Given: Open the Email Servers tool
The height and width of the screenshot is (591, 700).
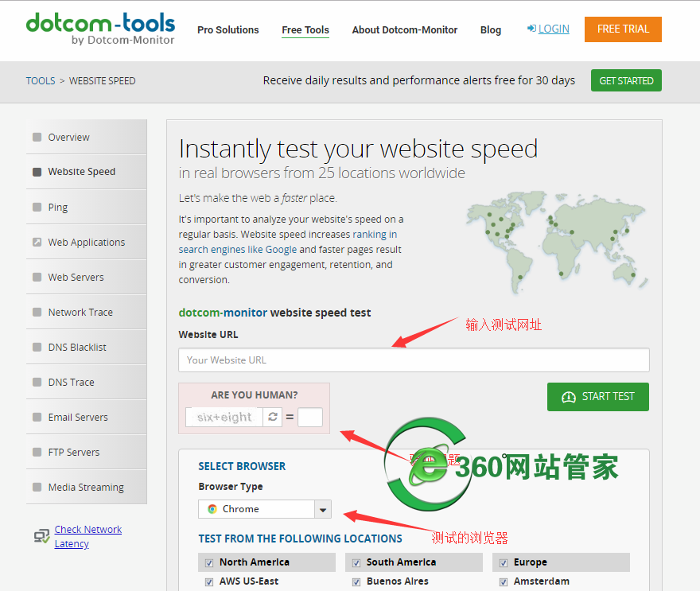Looking at the screenshot, I should [87, 418].
